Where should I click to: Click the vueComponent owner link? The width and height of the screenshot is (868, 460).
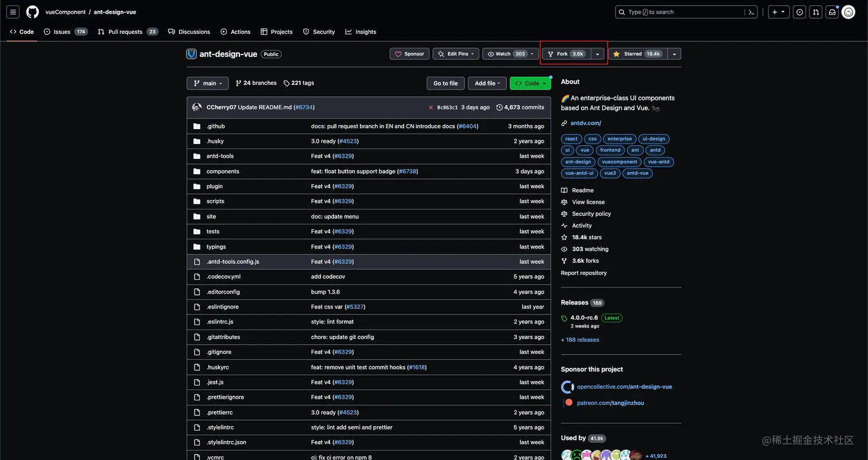click(x=65, y=12)
